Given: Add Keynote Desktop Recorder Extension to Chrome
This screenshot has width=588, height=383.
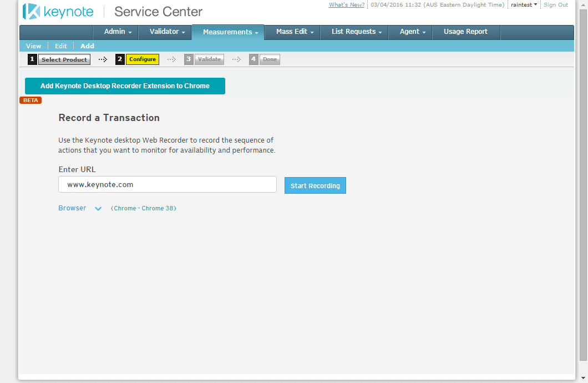Looking at the screenshot, I should pyautogui.click(x=125, y=86).
